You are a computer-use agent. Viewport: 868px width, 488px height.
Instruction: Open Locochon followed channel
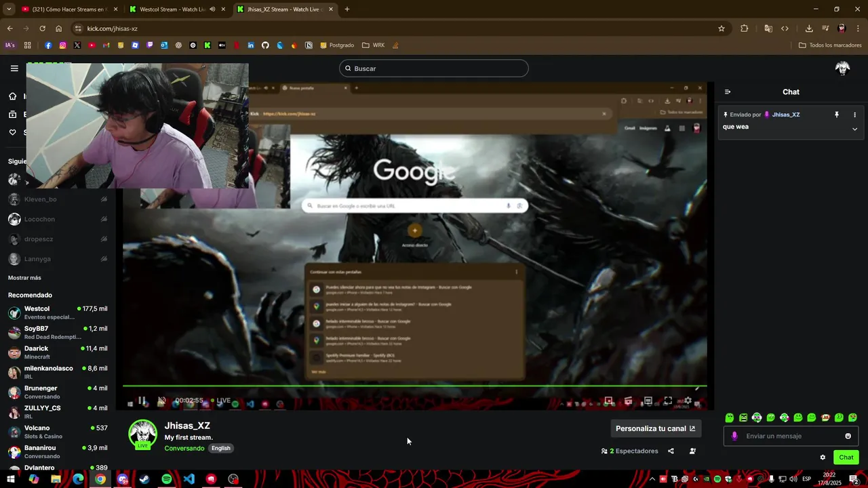pyautogui.click(x=58, y=219)
